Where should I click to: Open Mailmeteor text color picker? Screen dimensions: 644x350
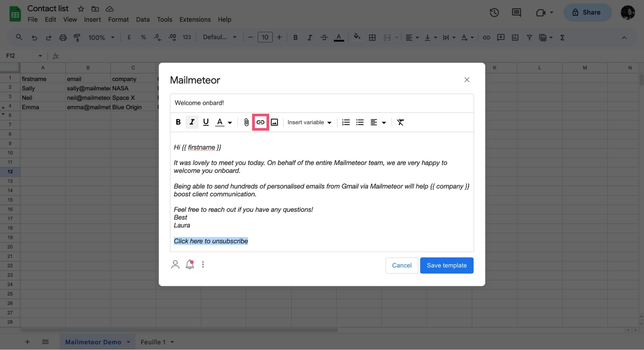(x=220, y=122)
